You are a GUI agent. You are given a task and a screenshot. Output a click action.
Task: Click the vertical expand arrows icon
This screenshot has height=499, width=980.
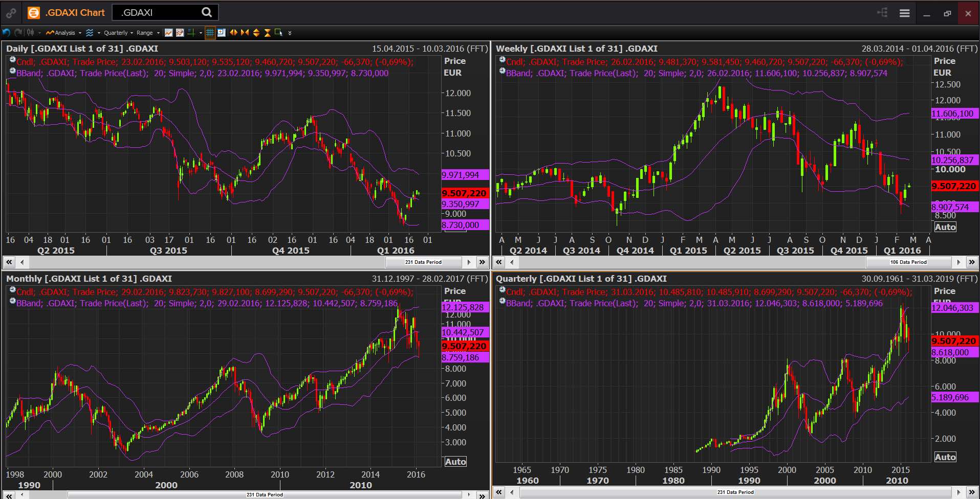256,33
